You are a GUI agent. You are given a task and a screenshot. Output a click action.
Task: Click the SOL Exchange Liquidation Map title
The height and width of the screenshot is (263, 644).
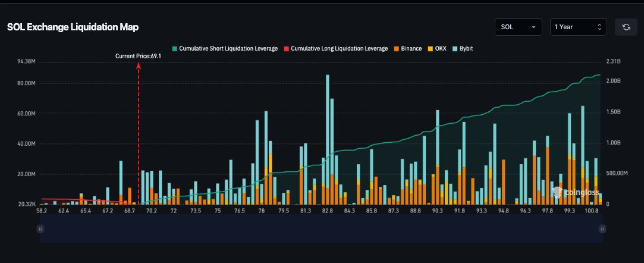[73, 27]
